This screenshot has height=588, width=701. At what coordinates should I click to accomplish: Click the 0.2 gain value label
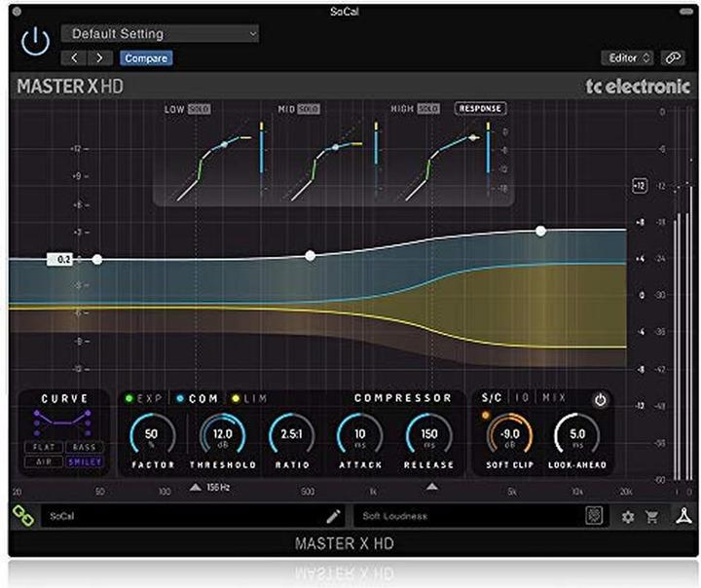pyautogui.click(x=59, y=259)
